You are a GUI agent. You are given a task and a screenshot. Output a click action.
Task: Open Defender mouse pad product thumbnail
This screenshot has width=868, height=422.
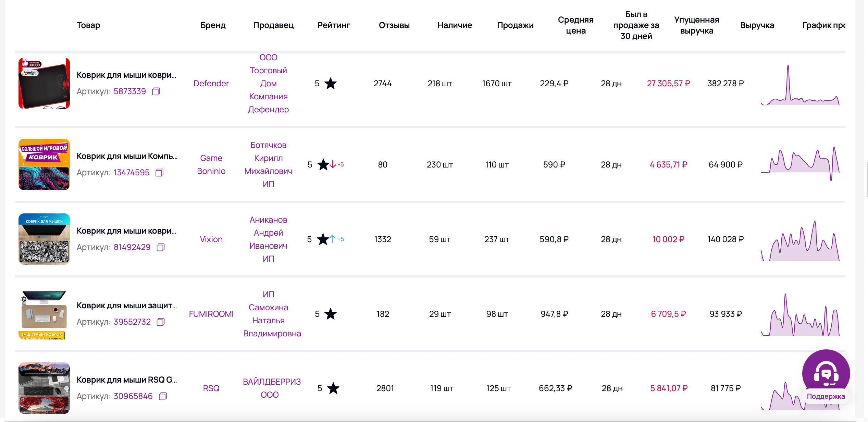click(x=44, y=83)
